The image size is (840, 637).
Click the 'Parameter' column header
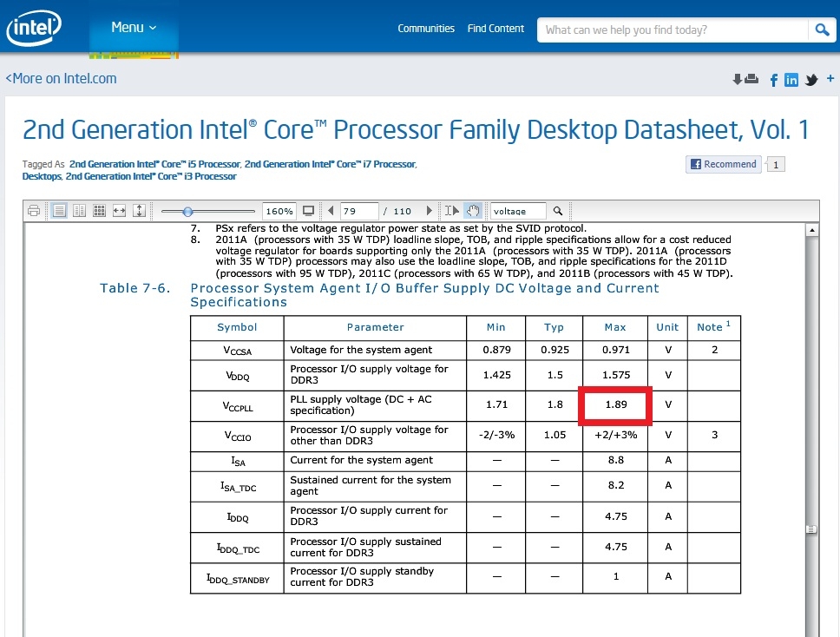tap(375, 327)
